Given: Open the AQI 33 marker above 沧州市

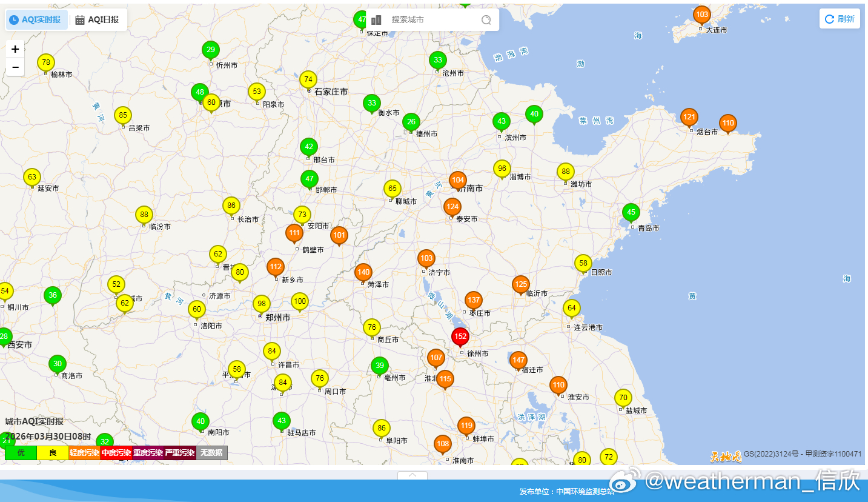Looking at the screenshot, I should coord(438,60).
